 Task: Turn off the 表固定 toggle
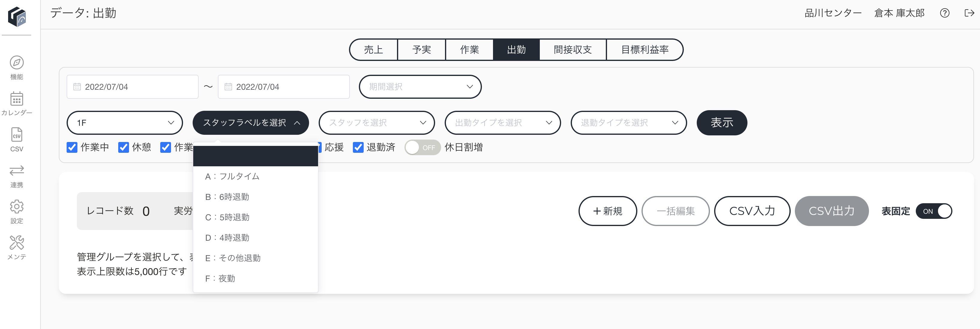point(933,211)
